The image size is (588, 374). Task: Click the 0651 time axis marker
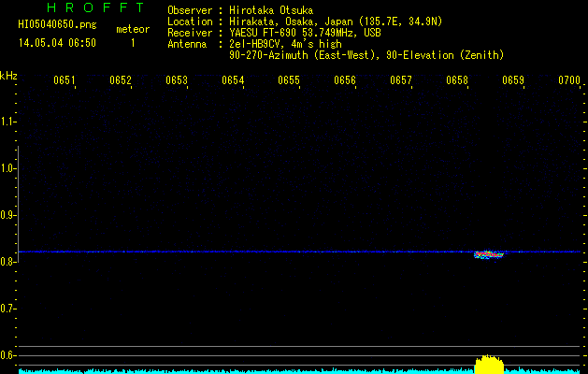coord(65,80)
